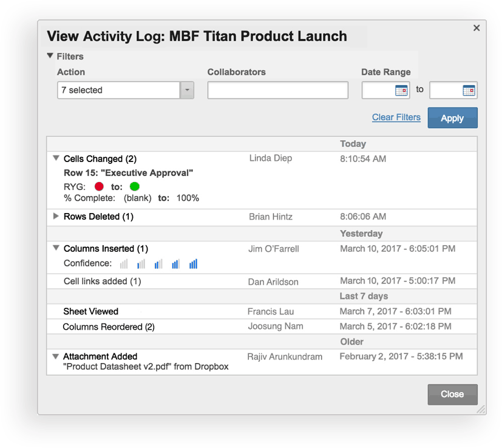Select the Sheet Viewed log entry

[x=91, y=311]
